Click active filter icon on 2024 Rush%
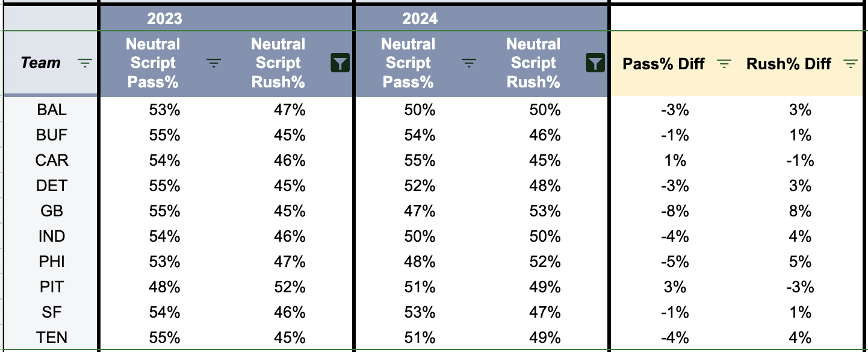Image resolution: width=868 pixels, height=352 pixels. 595,63
